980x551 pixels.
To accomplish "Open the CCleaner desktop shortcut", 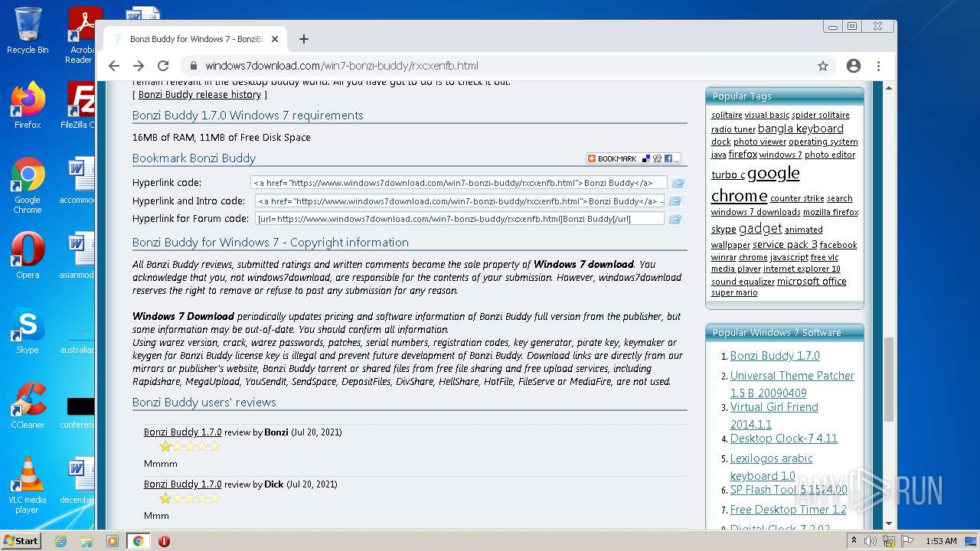I will click(x=28, y=406).
